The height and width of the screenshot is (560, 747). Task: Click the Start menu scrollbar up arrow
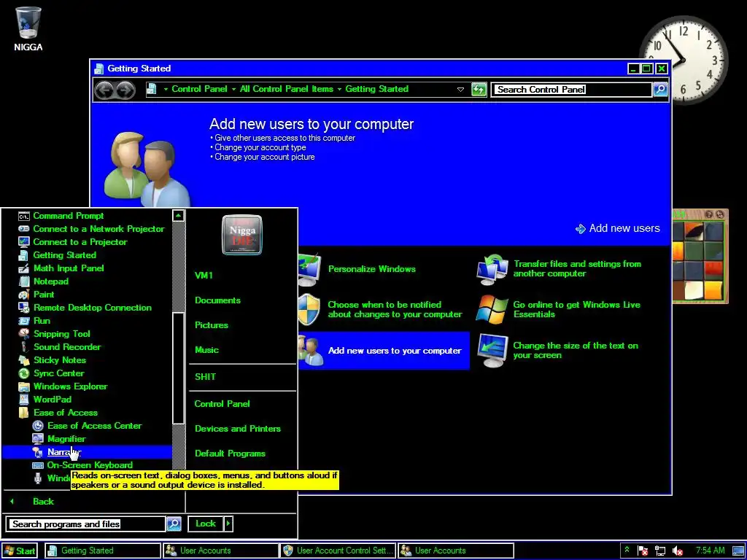(178, 216)
